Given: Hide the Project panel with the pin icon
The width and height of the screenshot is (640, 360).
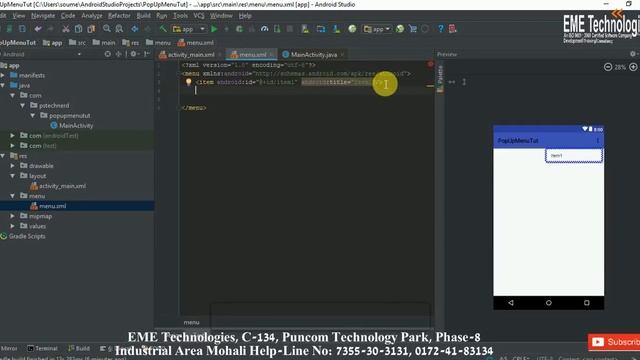Looking at the screenshot, I should pyautogui.click(x=147, y=54).
